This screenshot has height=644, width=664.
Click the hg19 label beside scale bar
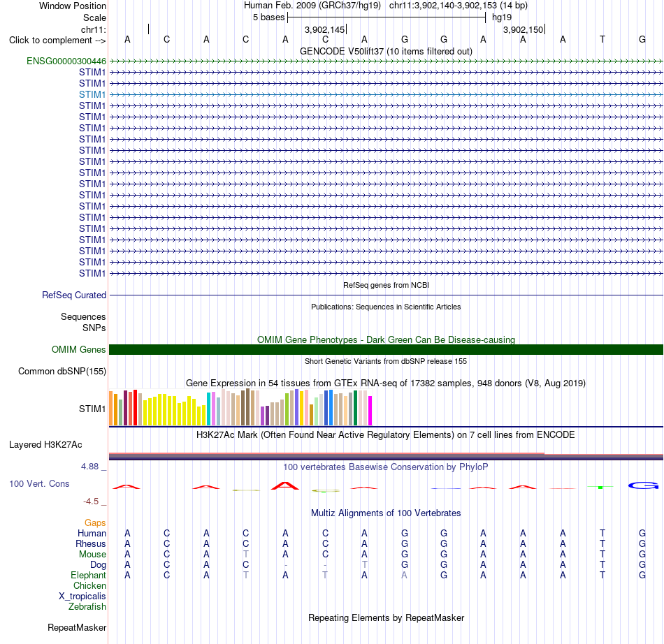point(502,17)
